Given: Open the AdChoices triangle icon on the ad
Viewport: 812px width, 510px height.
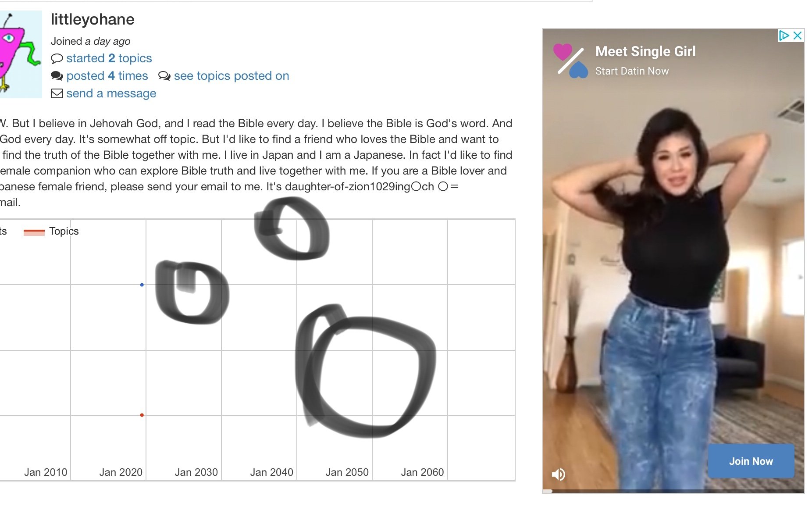Looking at the screenshot, I should coord(784,36).
